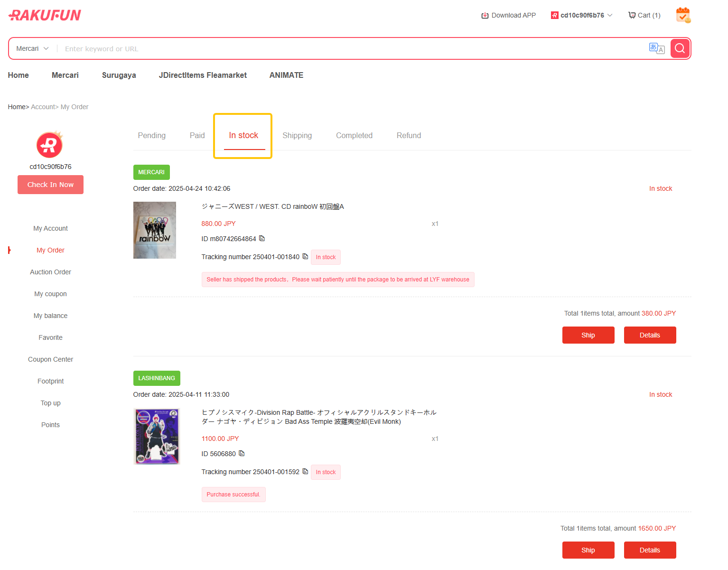
Task: Click the Account breadcrumb link
Action: point(43,107)
